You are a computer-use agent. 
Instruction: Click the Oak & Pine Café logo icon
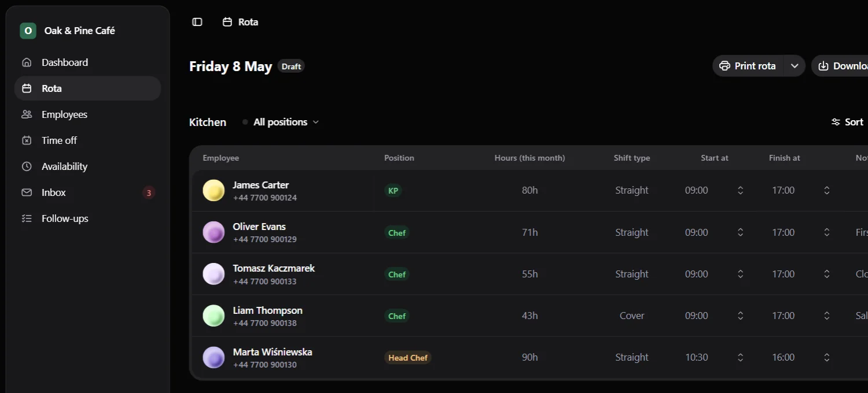[x=28, y=31]
